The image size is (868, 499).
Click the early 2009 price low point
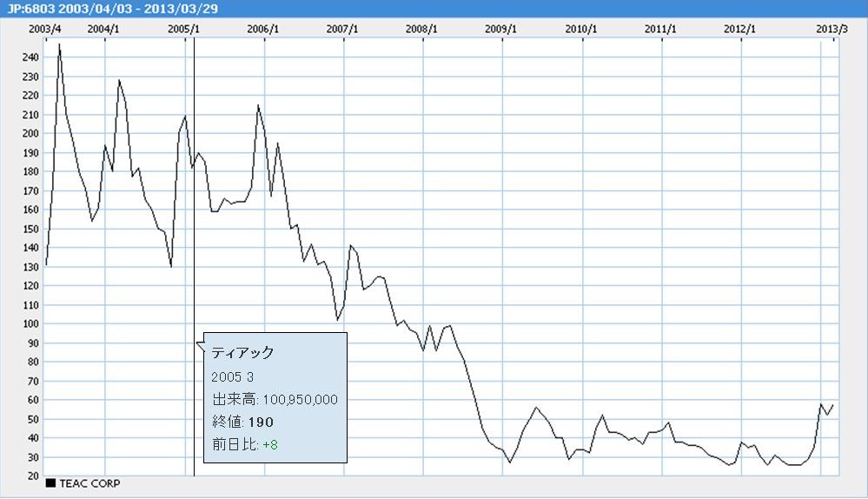pyautogui.click(x=510, y=462)
